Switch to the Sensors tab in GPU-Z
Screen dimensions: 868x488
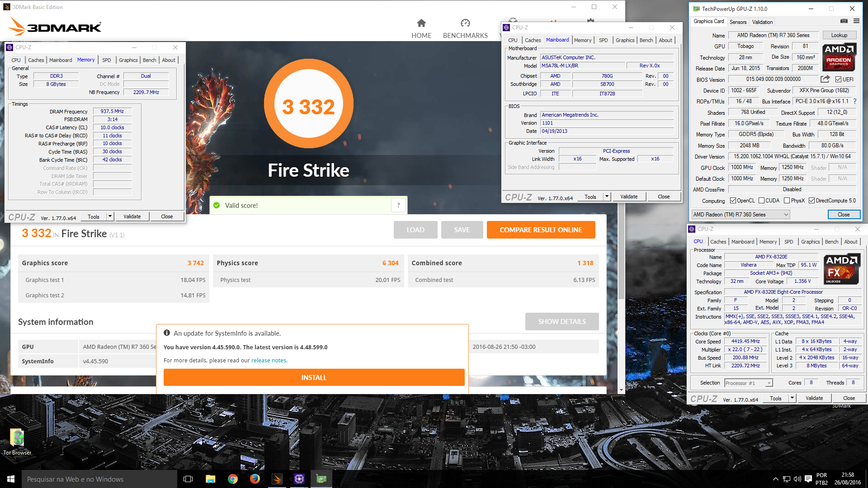738,22
